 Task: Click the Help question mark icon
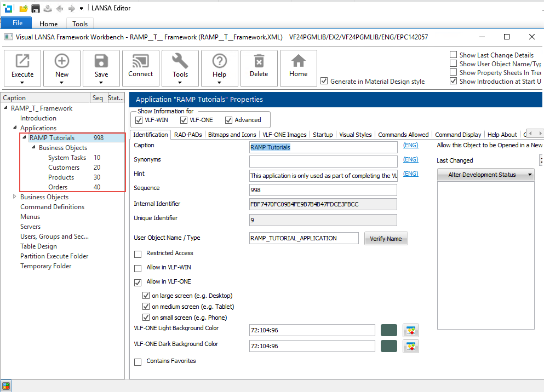pyautogui.click(x=219, y=61)
